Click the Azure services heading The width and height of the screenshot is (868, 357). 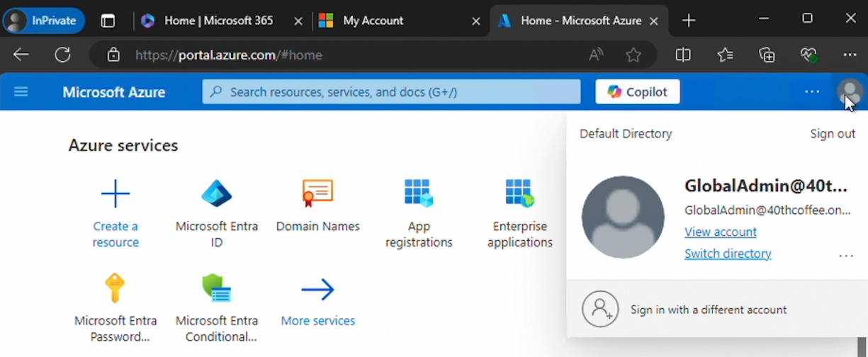123,145
